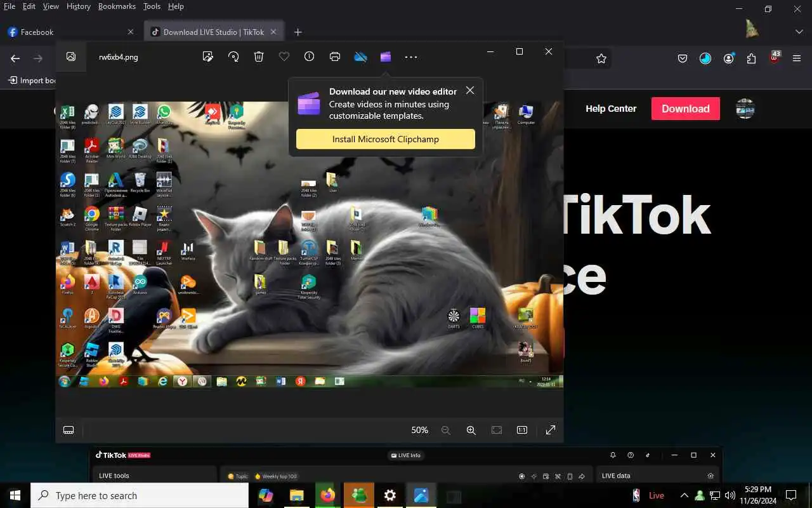Enter fullscreen view in Photos

click(x=551, y=430)
